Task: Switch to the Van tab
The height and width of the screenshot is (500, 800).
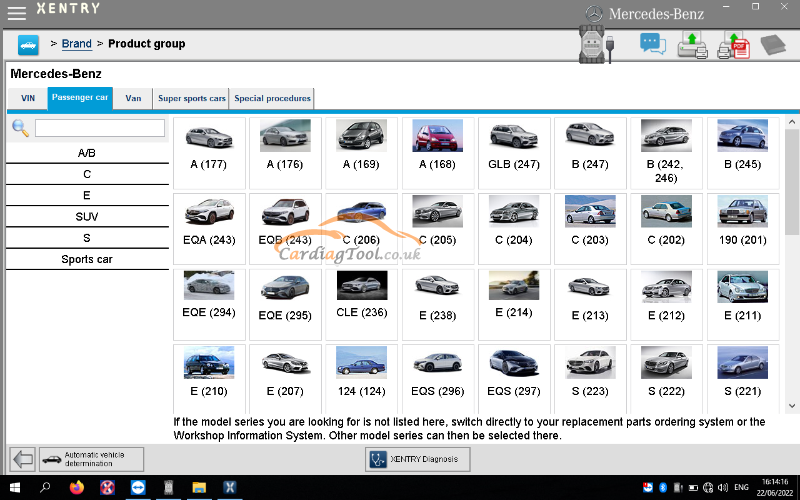Action: 133,98
